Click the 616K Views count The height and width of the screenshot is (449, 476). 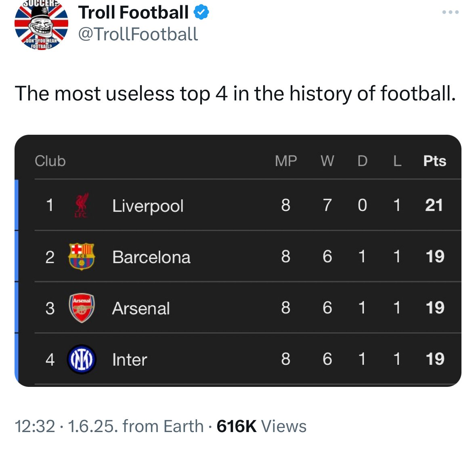(261, 426)
